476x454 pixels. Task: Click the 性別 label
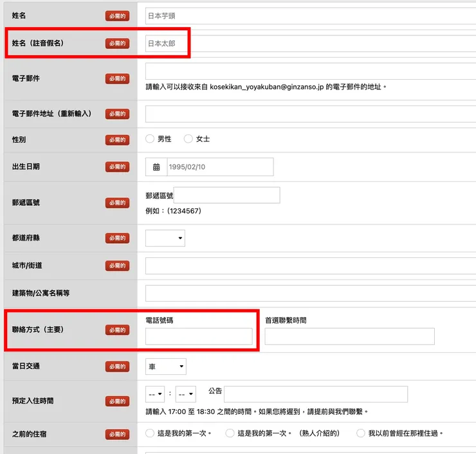tap(19, 140)
